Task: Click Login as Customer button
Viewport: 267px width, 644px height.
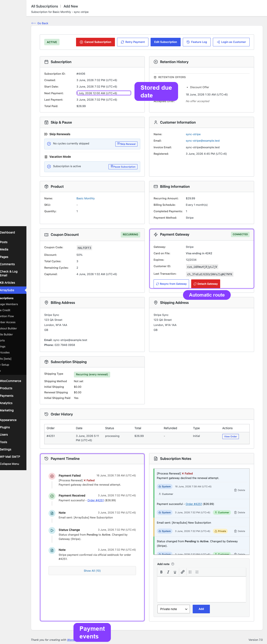Action: pyautogui.click(x=231, y=42)
